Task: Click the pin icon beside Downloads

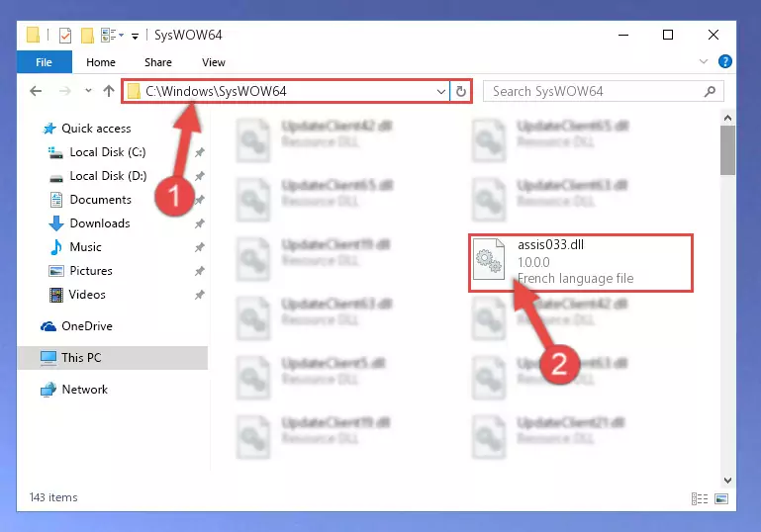Action: point(200,223)
